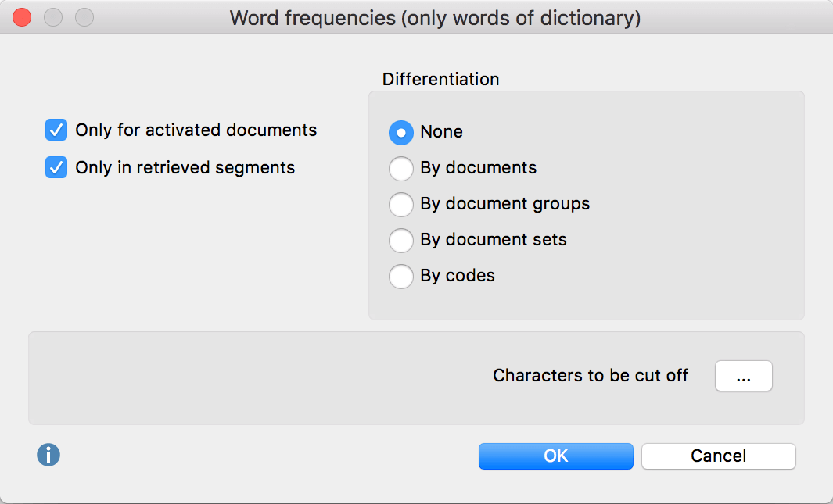Screen dimensions: 833x504
Task: Choose By codes differentiation
Action: coord(401,277)
